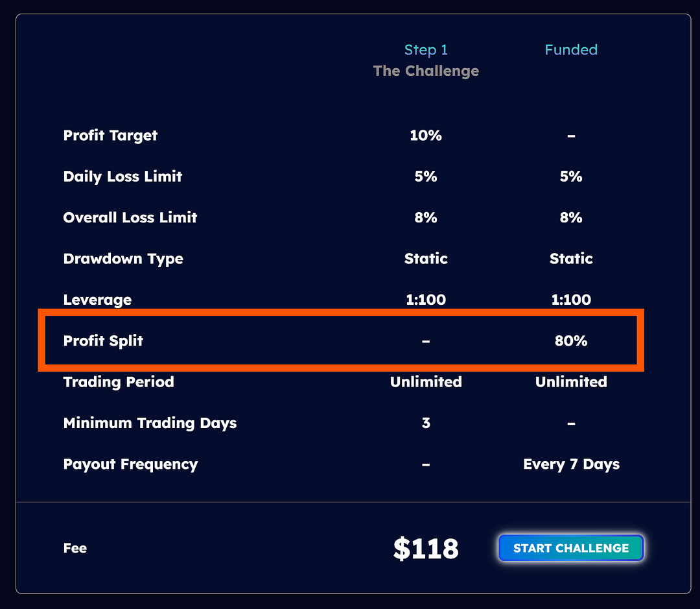
Task: Click the 80% profit split value
Action: click(x=571, y=341)
